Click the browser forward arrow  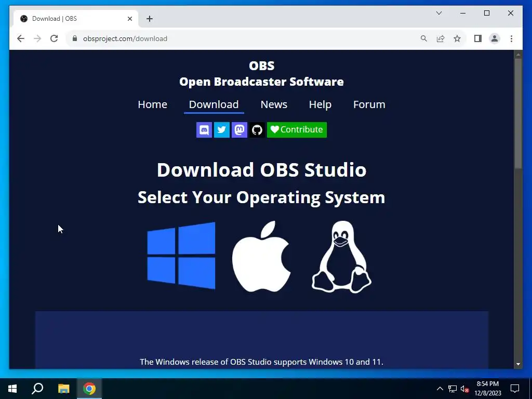point(37,38)
